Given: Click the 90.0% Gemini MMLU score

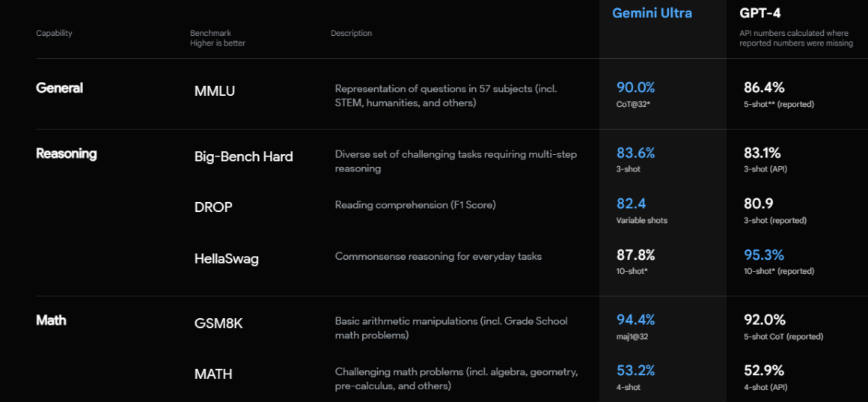Looking at the screenshot, I should coord(635,88).
